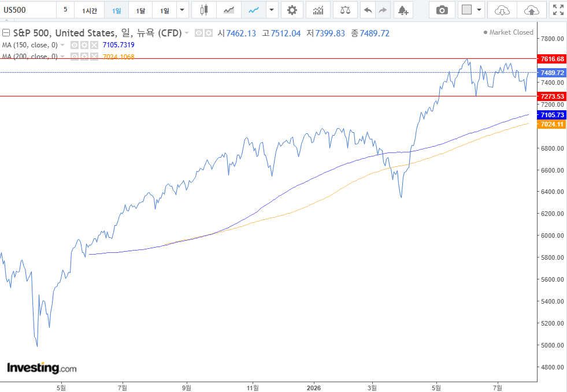567x392 pixels.
Task: Save chart layout with cloud upload icon
Action: click(x=531, y=10)
